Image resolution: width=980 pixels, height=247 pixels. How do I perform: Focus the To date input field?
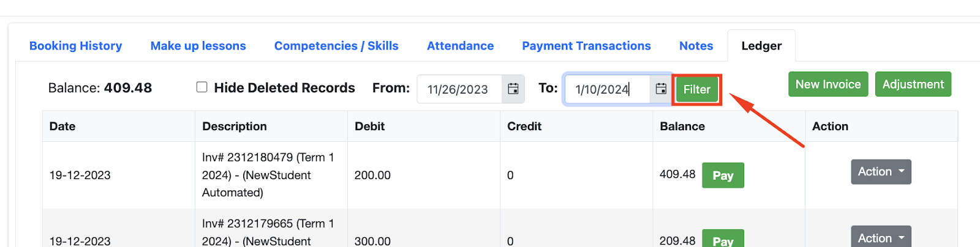(606, 89)
